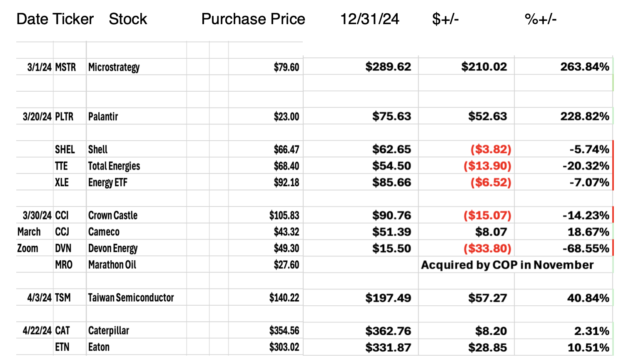Click Eaton's 10.51% change cell
Viewport: 618px width, 364px height.
588,347
